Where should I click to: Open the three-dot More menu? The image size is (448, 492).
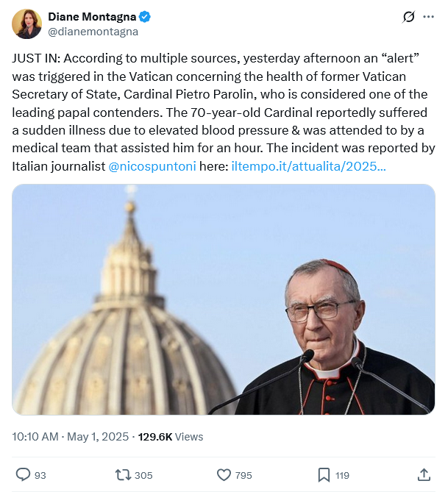point(428,17)
